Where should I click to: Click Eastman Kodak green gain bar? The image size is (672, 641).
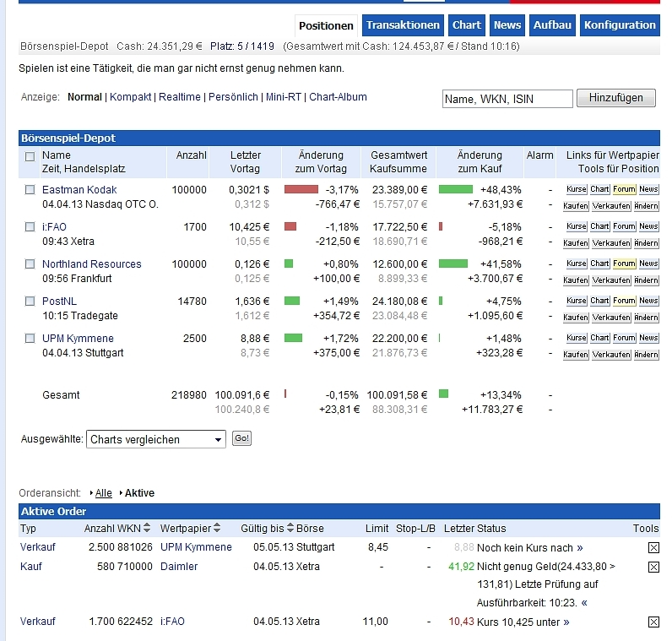(x=456, y=190)
